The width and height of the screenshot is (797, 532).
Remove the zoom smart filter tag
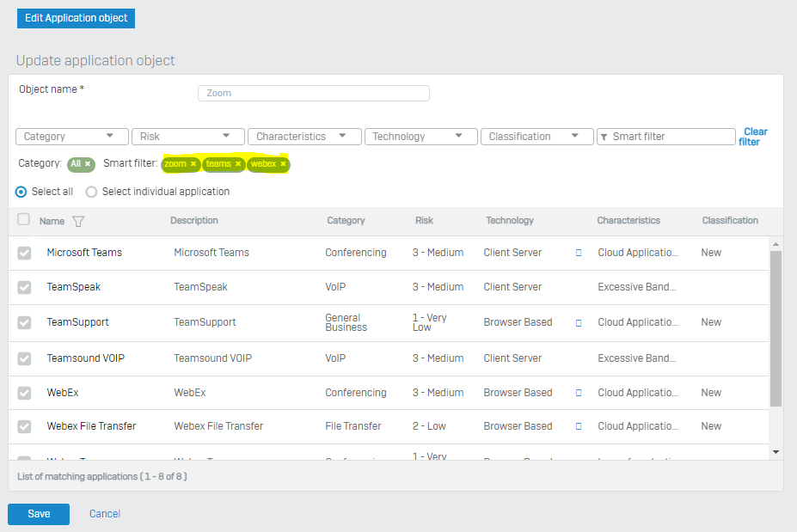point(193,163)
